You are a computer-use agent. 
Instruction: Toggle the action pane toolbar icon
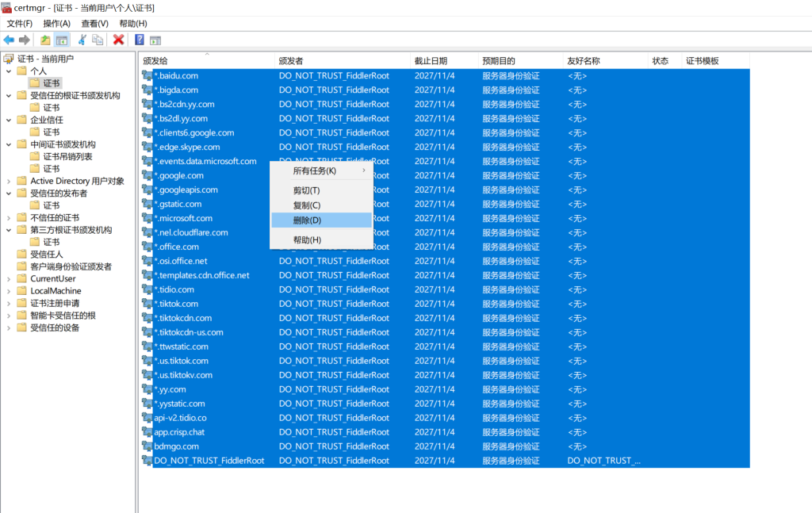(x=155, y=40)
